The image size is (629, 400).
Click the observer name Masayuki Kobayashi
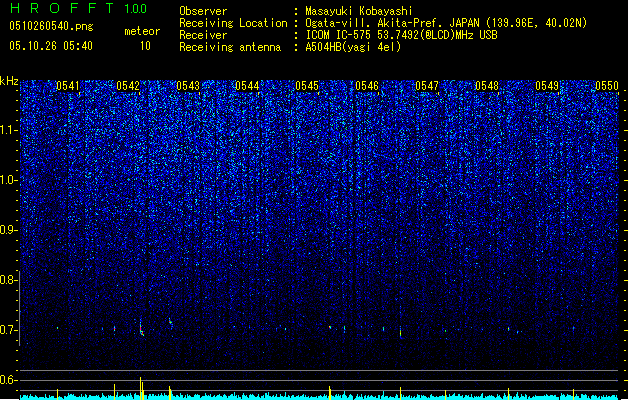359,11
